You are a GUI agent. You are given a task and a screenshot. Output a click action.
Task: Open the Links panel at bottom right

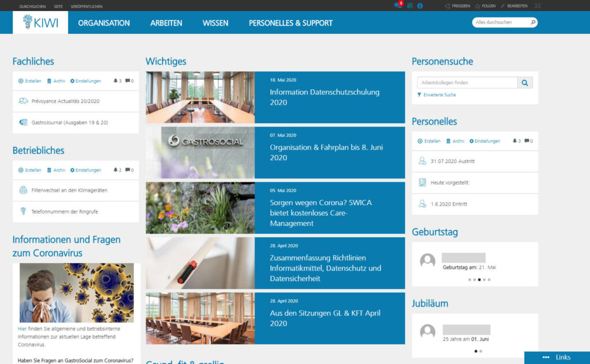558,357
